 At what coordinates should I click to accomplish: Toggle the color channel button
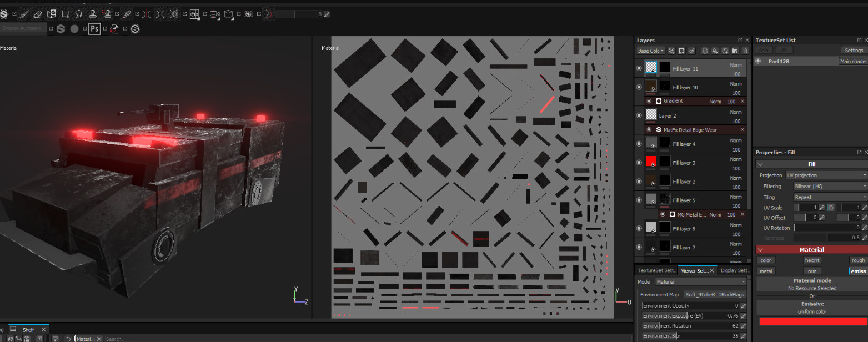point(766,260)
